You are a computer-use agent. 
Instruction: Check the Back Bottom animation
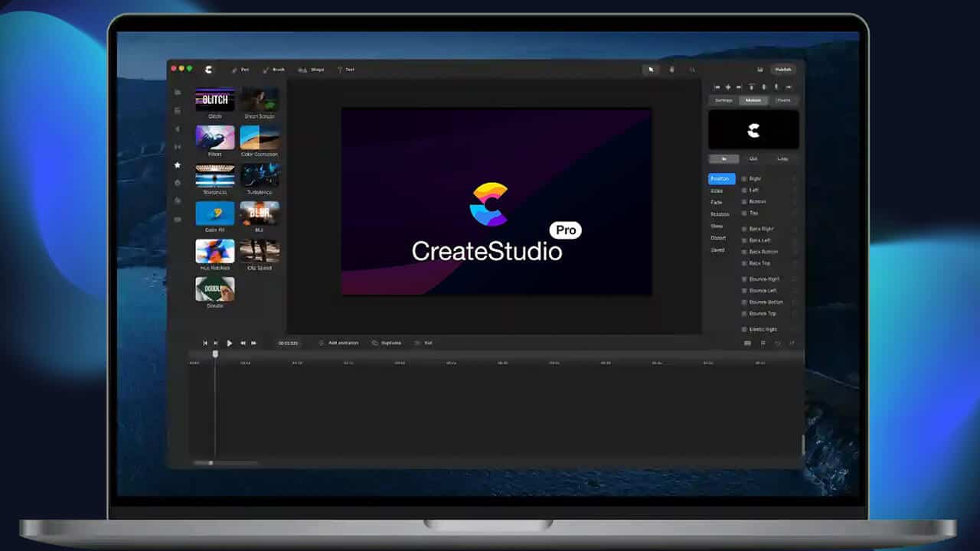[x=743, y=252]
